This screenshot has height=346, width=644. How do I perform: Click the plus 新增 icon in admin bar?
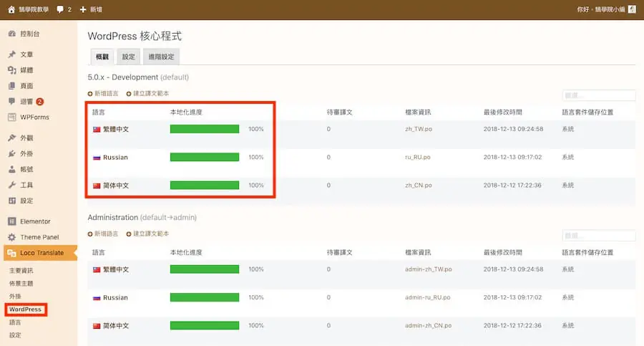click(x=83, y=9)
